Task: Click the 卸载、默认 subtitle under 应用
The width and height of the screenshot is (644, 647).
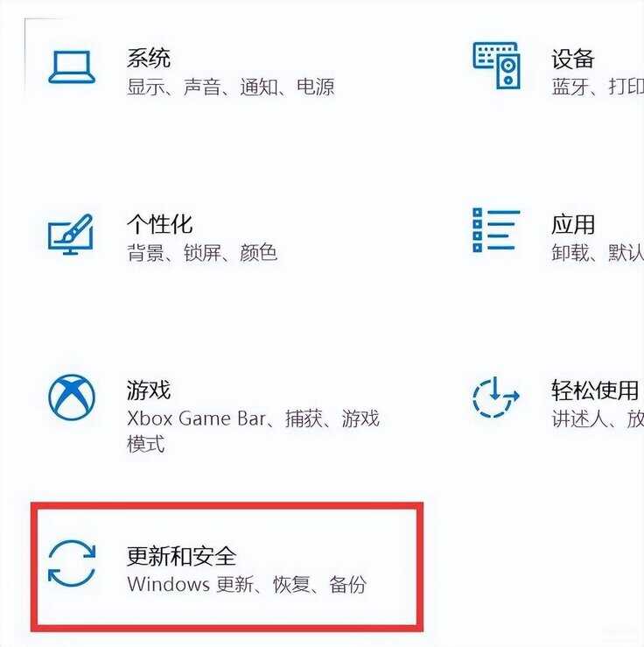Action: (x=598, y=252)
